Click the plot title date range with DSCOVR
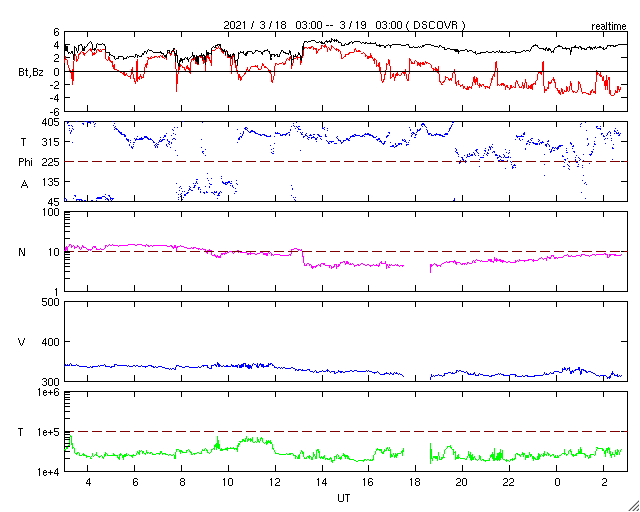 344,25
